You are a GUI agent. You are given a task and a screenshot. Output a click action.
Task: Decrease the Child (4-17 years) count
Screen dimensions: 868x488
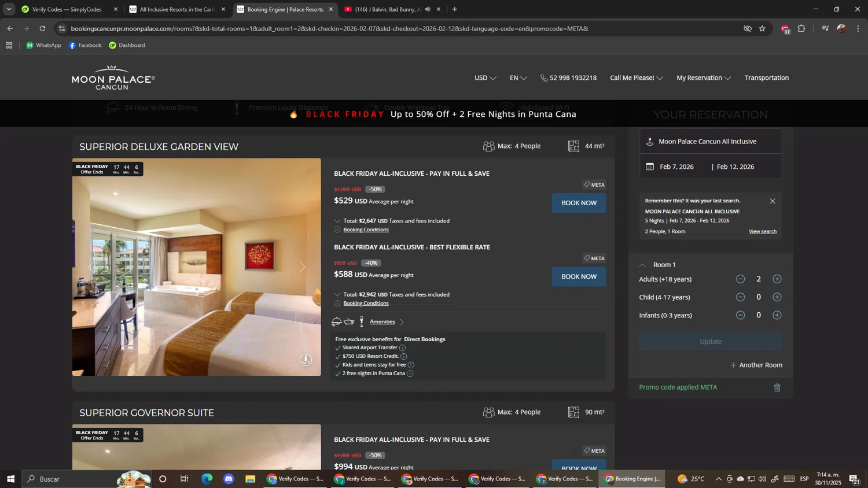click(x=740, y=297)
